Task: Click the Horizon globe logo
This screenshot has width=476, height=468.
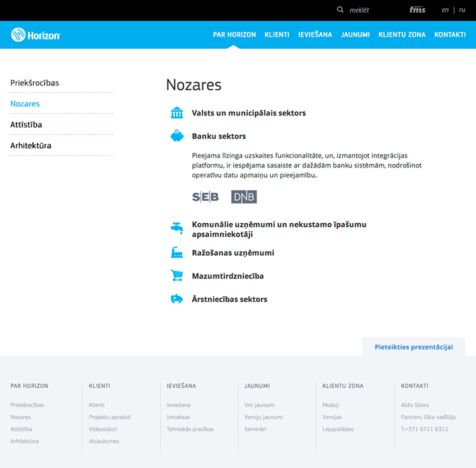Action: [x=36, y=35]
